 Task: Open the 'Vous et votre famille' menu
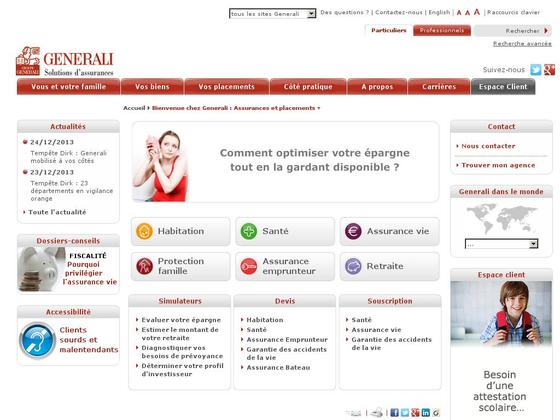68,86
